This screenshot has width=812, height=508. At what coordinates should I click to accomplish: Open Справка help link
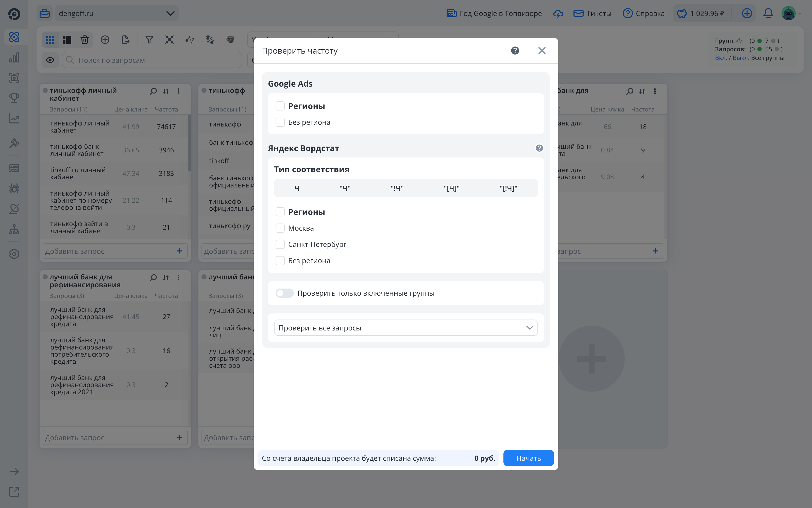pos(644,13)
